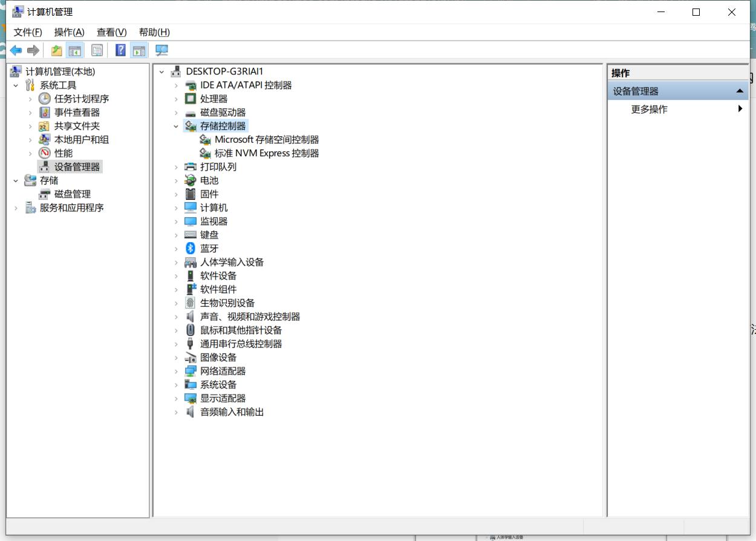Open the 操作(A) menu
Viewport: 756px width, 541px height.
click(x=70, y=32)
